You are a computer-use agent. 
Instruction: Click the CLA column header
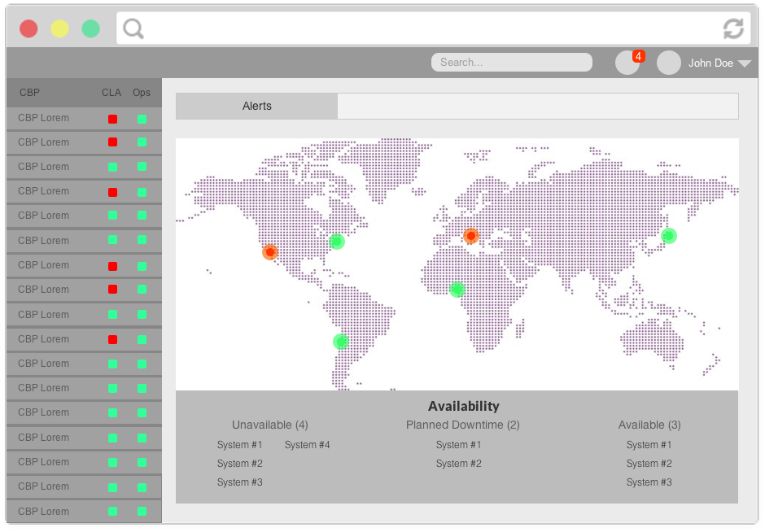coord(111,93)
